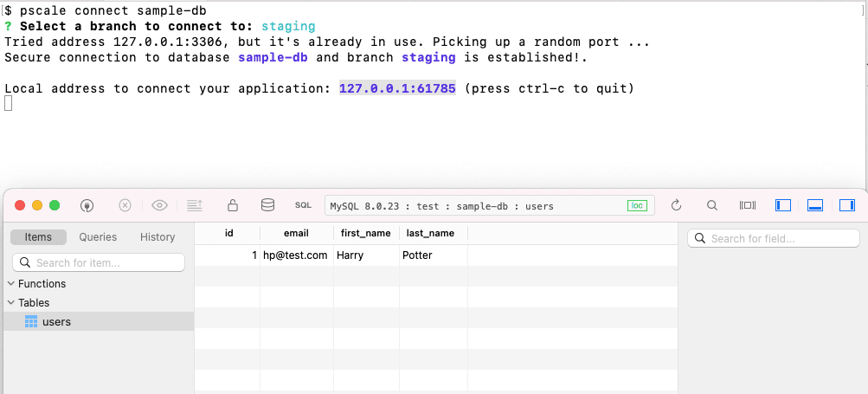Click the Search for field input box
868x394 pixels.
point(772,238)
